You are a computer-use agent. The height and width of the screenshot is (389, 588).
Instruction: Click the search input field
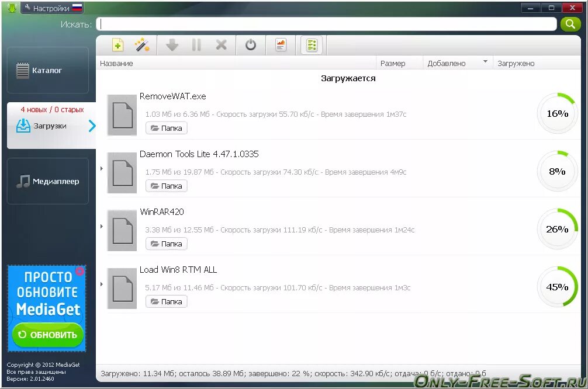click(x=326, y=24)
